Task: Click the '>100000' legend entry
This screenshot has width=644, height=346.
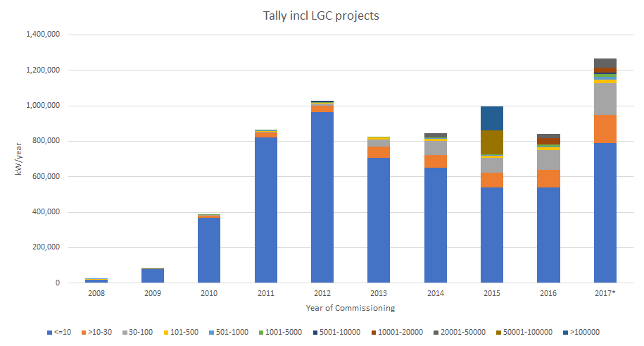Action: coord(584,332)
